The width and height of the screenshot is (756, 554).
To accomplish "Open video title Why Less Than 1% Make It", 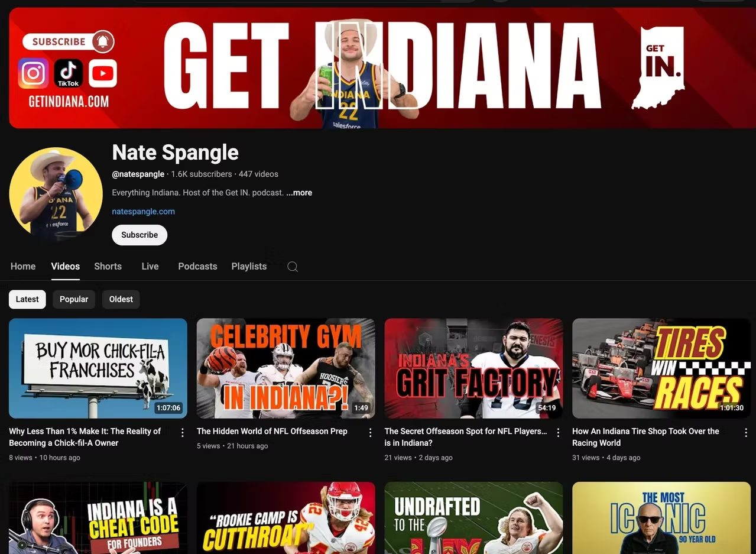I will (85, 437).
